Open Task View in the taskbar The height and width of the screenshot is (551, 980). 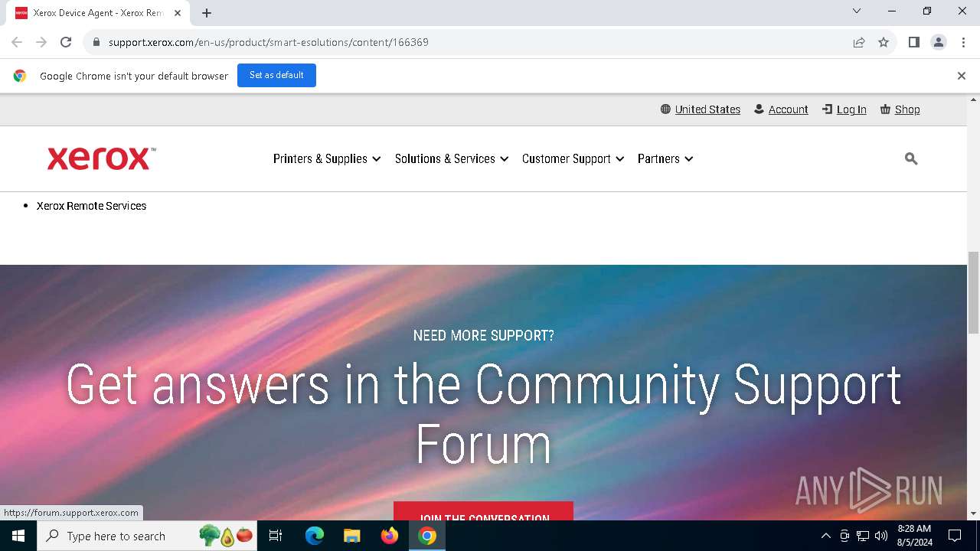click(276, 536)
